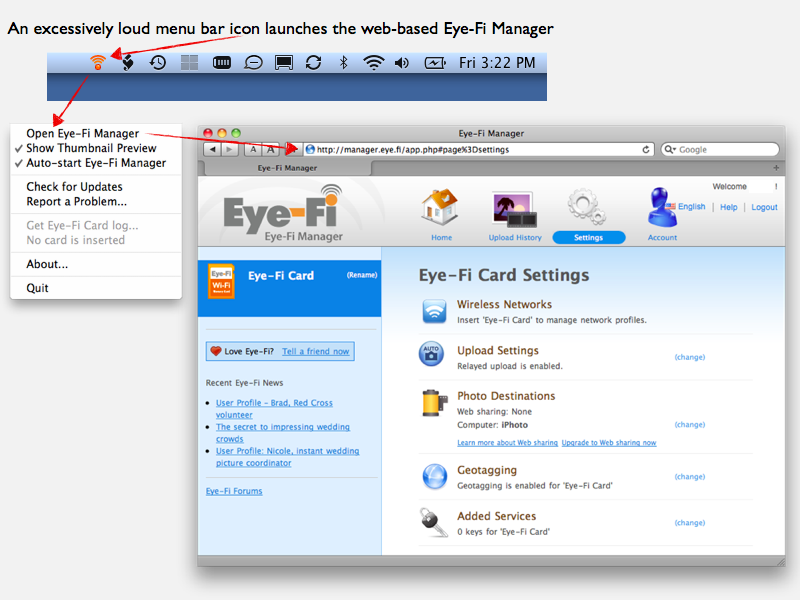Click the Wireless Networks Wi-Fi icon
800x600 pixels.
click(x=434, y=311)
